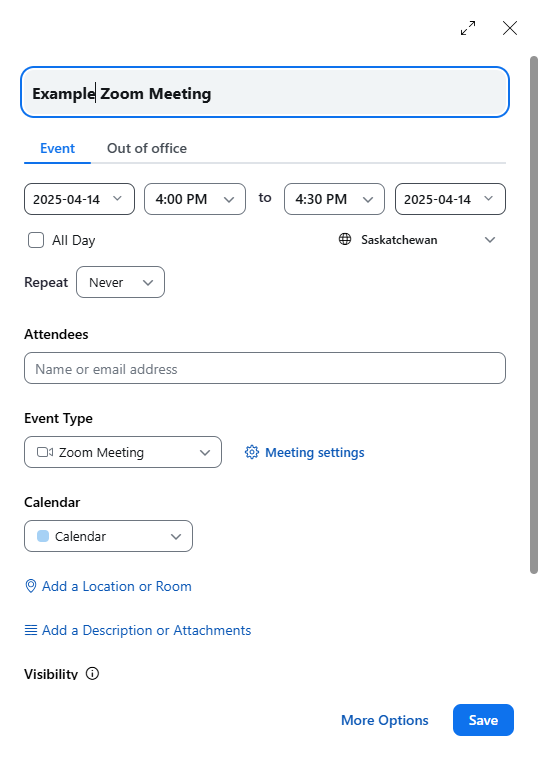This screenshot has width=538, height=760.
Task: Switch to the Out of office tab
Action: point(147,148)
